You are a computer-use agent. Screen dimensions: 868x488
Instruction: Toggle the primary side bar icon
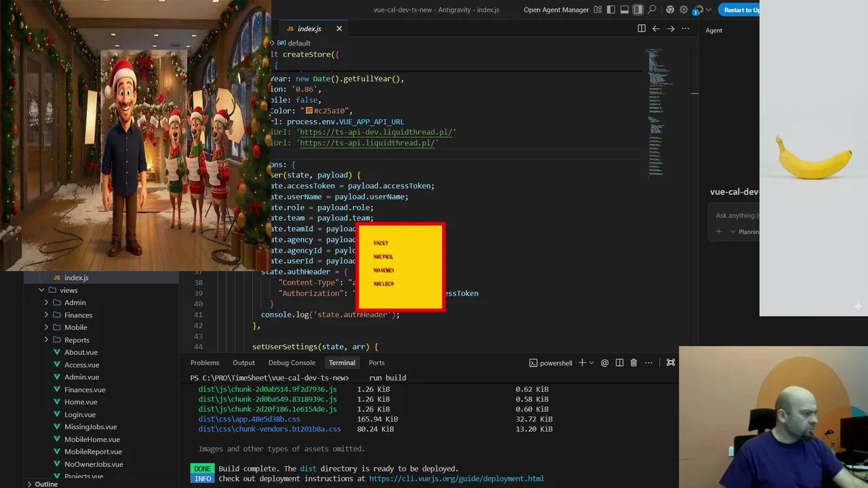(611, 10)
